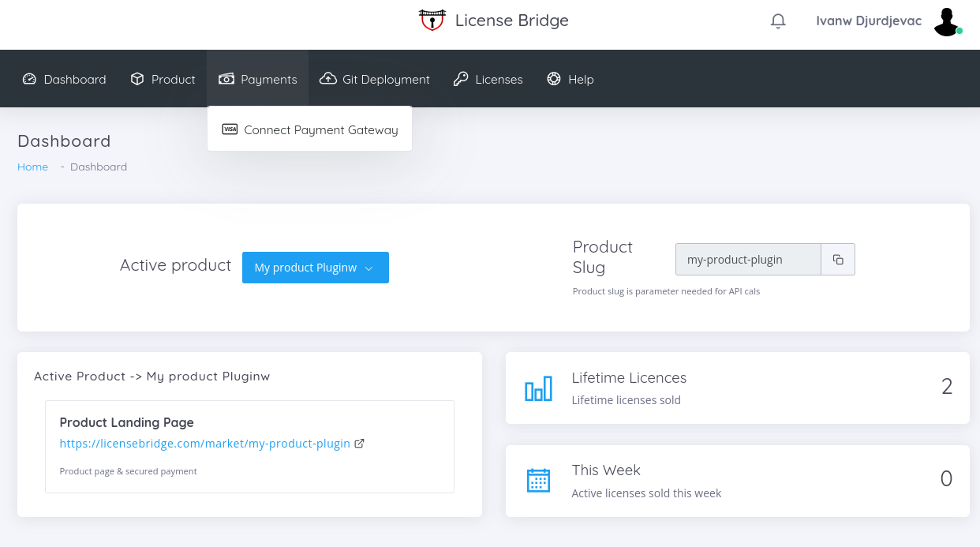Viewport: 980px width, 547px height.
Task: Click the License Bridge title text
Action: tap(512, 21)
